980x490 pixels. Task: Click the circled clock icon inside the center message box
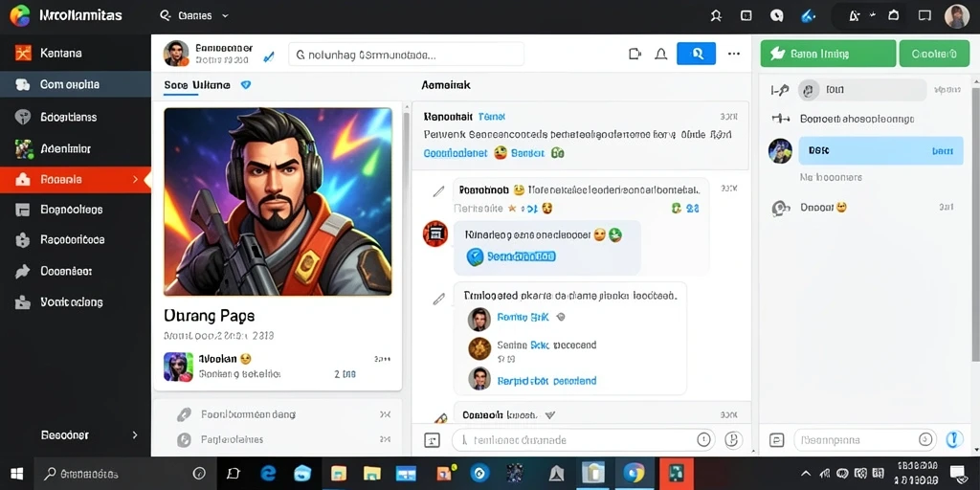coord(703,440)
